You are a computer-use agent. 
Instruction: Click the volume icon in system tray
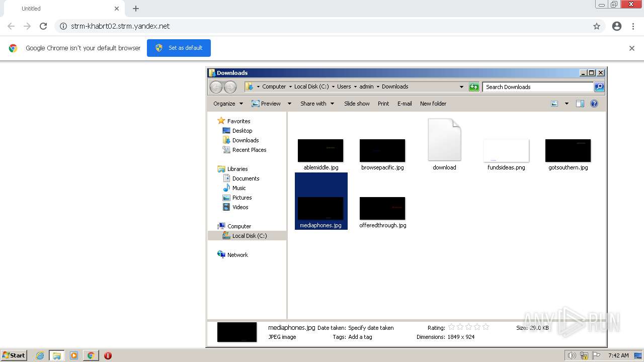(x=572, y=355)
